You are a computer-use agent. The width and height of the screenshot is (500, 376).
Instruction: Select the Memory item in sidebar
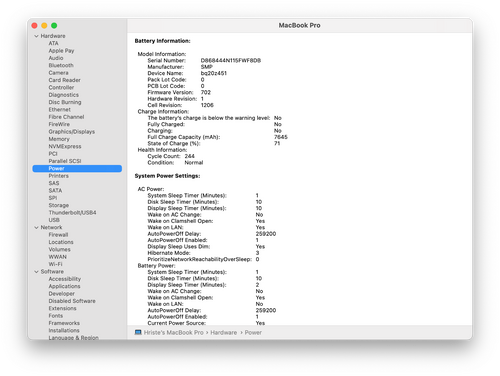click(59, 139)
